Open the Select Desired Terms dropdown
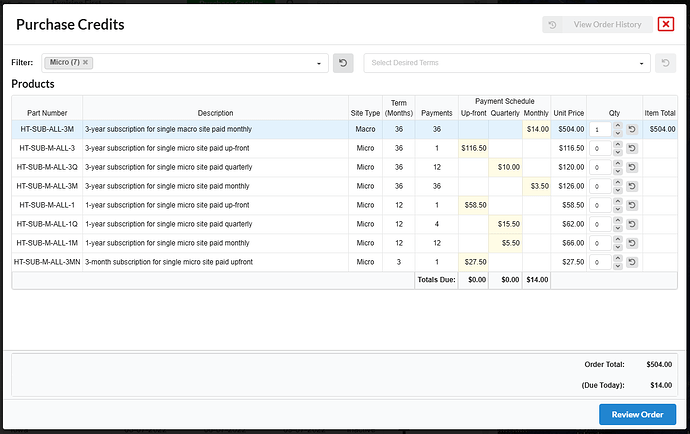Viewport: 690px width, 434px height. click(643, 63)
